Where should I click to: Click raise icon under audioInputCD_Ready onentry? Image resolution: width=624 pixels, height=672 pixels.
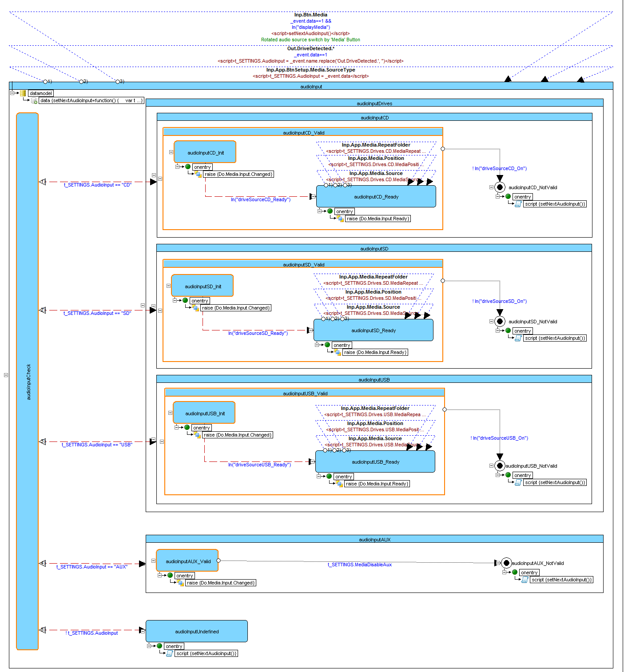pyautogui.click(x=340, y=219)
